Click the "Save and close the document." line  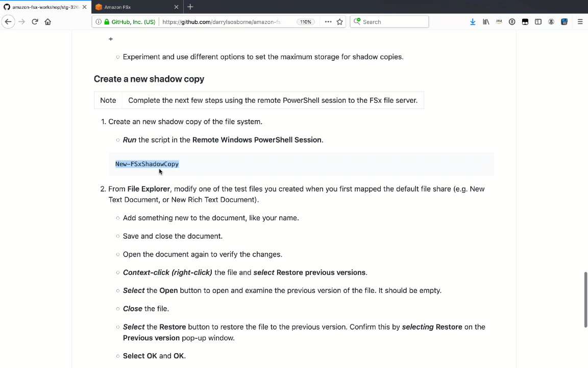[173, 236]
